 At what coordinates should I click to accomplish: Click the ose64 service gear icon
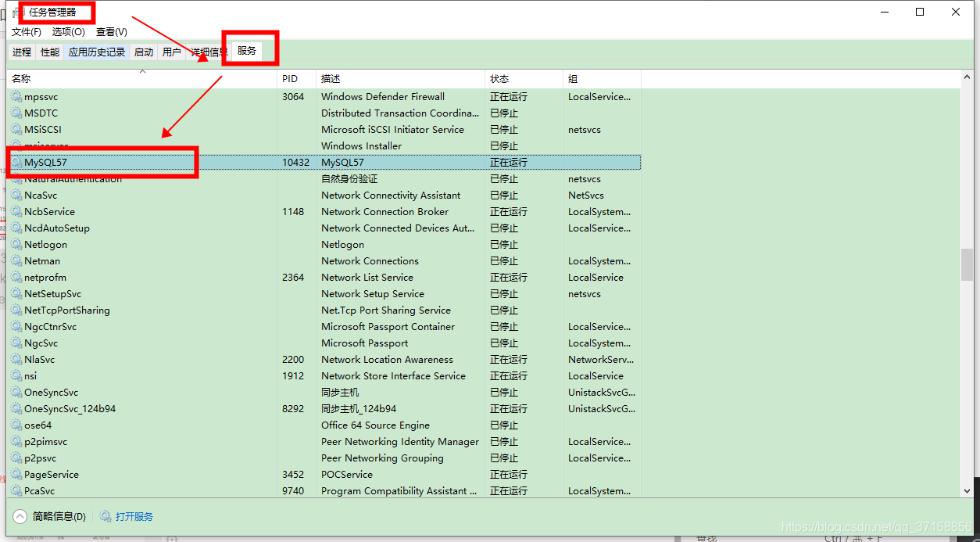pyautogui.click(x=17, y=425)
